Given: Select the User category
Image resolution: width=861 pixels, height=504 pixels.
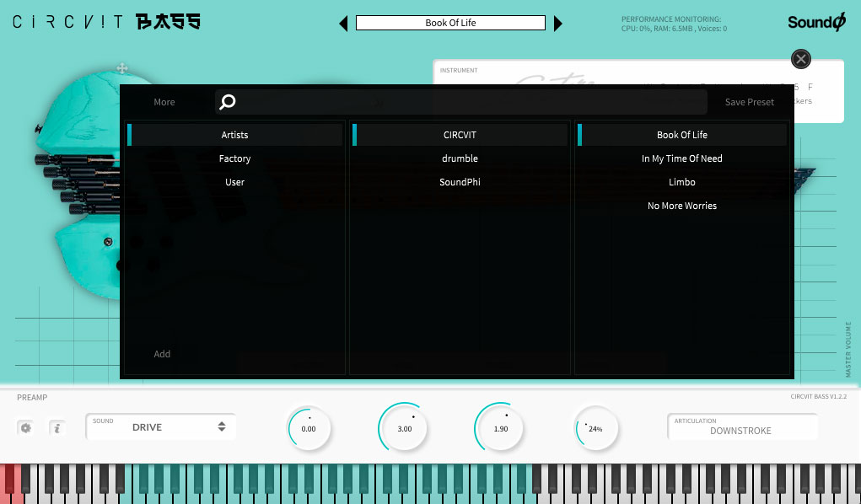Looking at the screenshot, I should 234,182.
